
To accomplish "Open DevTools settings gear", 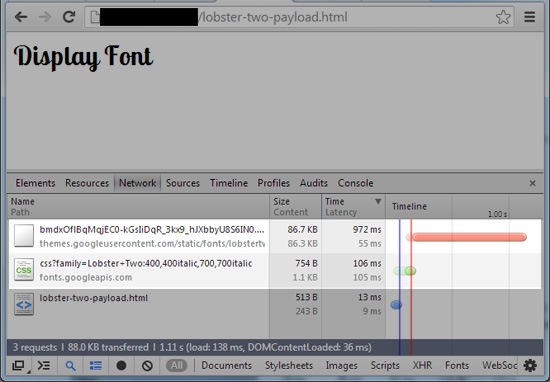I will [530, 366].
